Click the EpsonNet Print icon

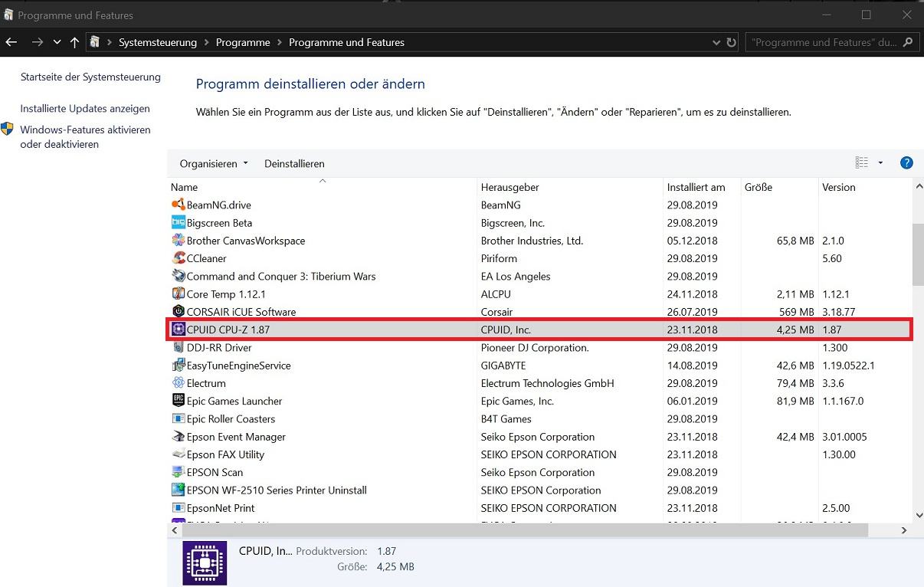tap(178, 508)
